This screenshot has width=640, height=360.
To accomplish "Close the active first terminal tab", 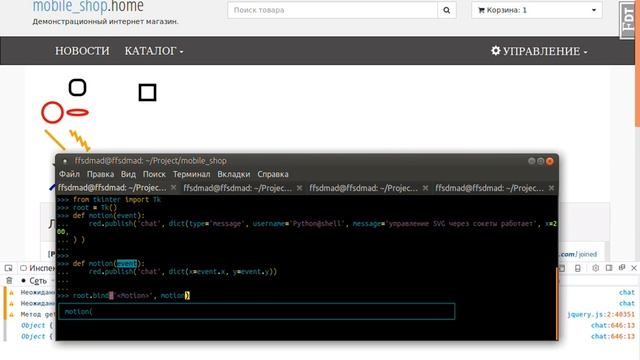I will tap(173, 188).
